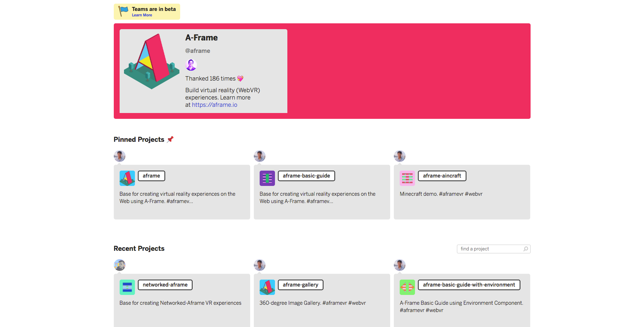Image resolution: width=644 pixels, height=327 pixels.
Task: Click the Recent Projects heading
Action: (139, 249)
